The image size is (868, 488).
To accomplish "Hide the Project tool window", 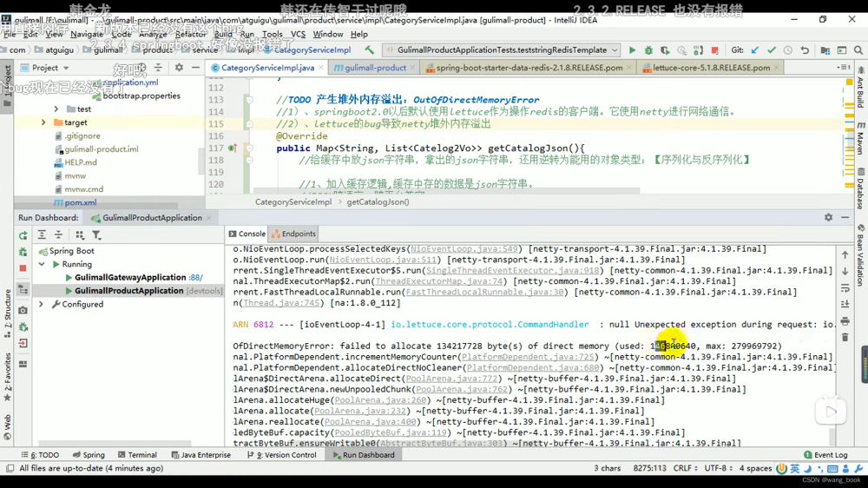I will coord(195,68).
